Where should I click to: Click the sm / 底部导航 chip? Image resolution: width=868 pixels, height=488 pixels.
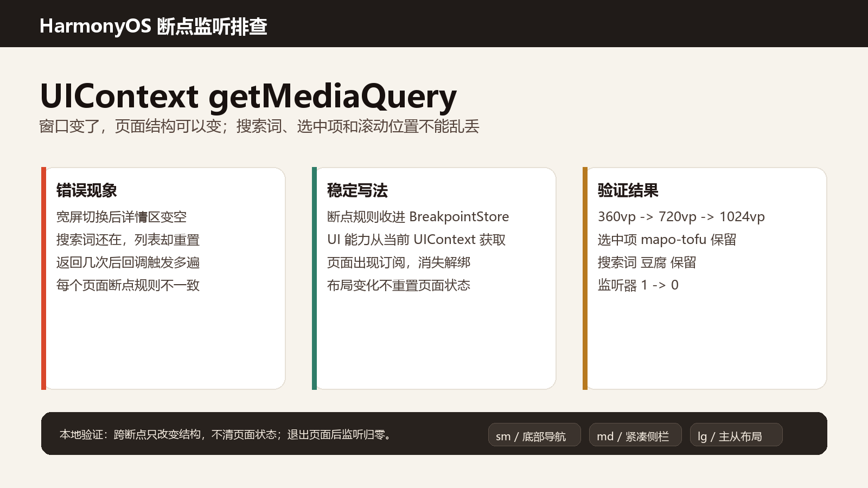(x=534, y=435)
